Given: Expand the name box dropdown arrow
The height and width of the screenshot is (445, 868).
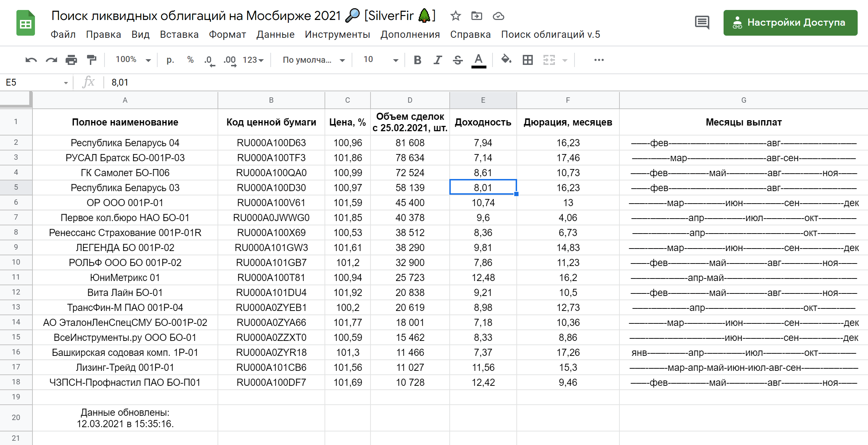Looking at the screenshot, I should click(66, 83).
